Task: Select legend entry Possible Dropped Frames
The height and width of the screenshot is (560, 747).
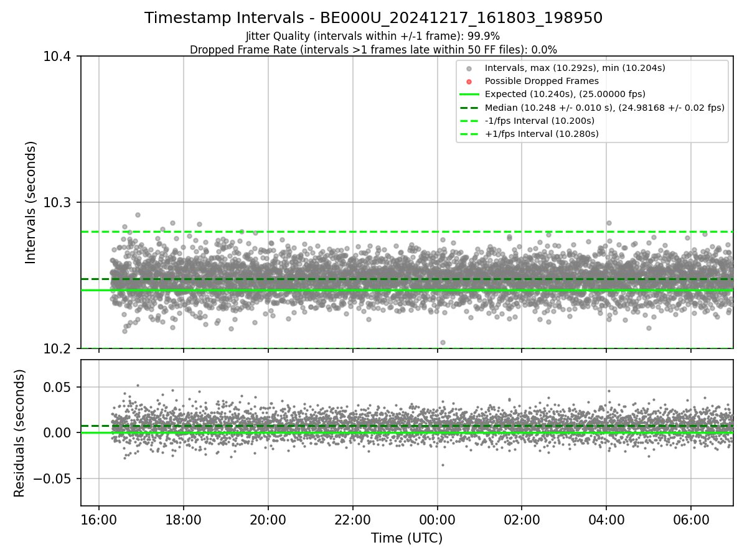Action: [542, 81]
